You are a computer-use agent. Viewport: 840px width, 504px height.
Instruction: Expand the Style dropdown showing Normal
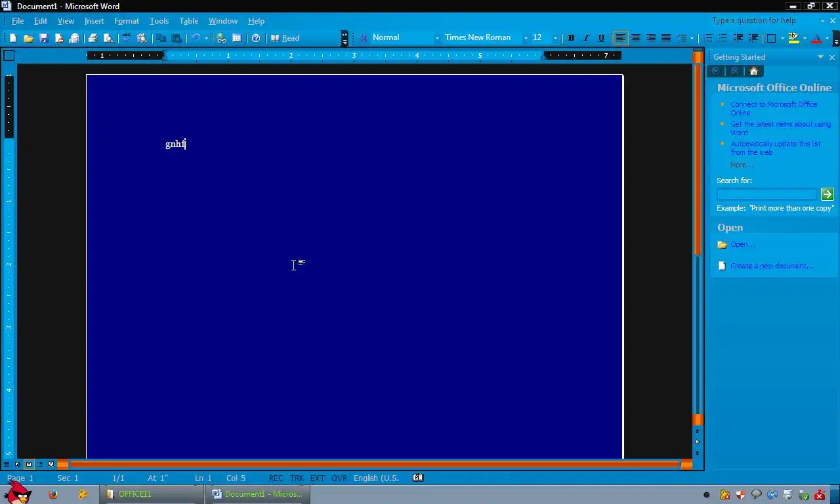tap(437, 38)
